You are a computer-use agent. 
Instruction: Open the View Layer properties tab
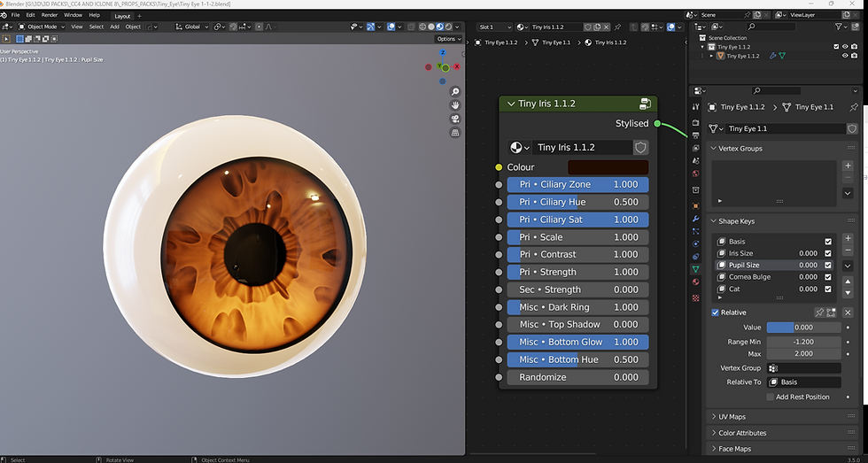point(696,148)
